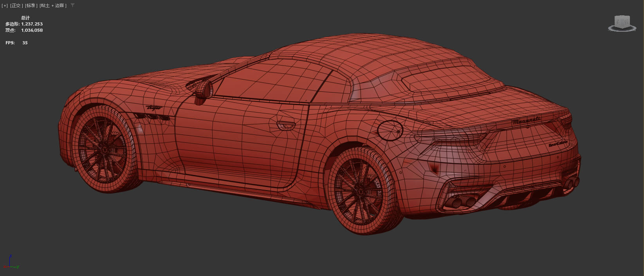Click the 总计 statistics header
The image size is (644, 276).
(x=25, y=18)
